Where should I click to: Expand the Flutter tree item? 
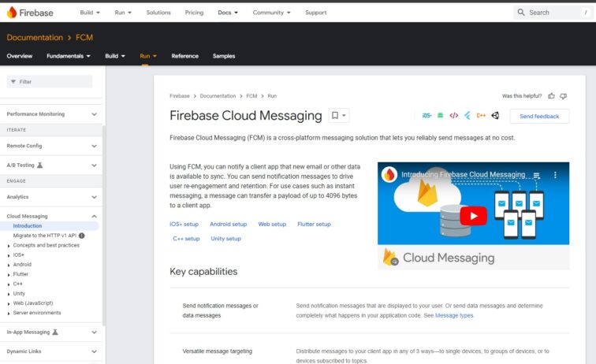[9, 275]
